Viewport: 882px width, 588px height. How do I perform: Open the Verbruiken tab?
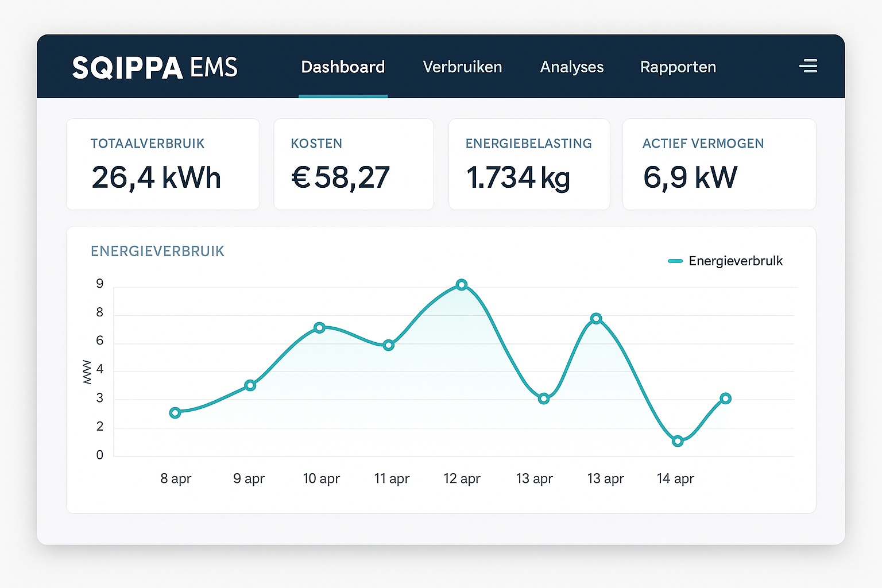[462, 67]
